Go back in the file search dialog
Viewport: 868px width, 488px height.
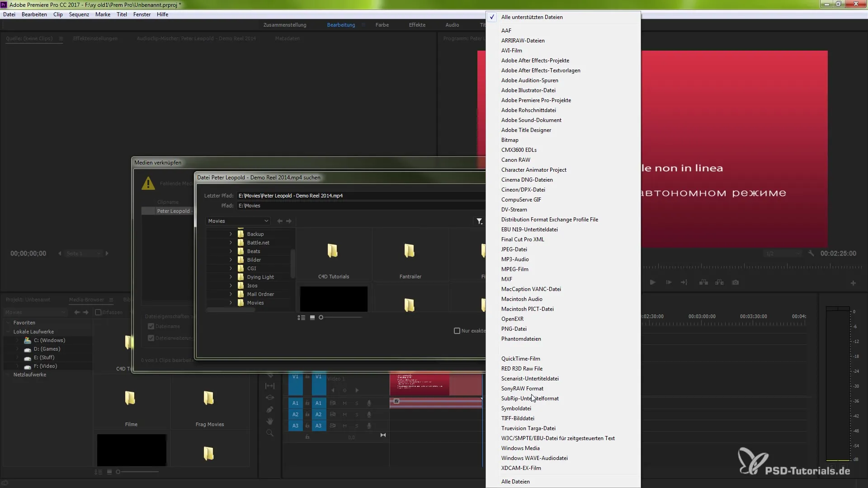click(x=280, y=221)
